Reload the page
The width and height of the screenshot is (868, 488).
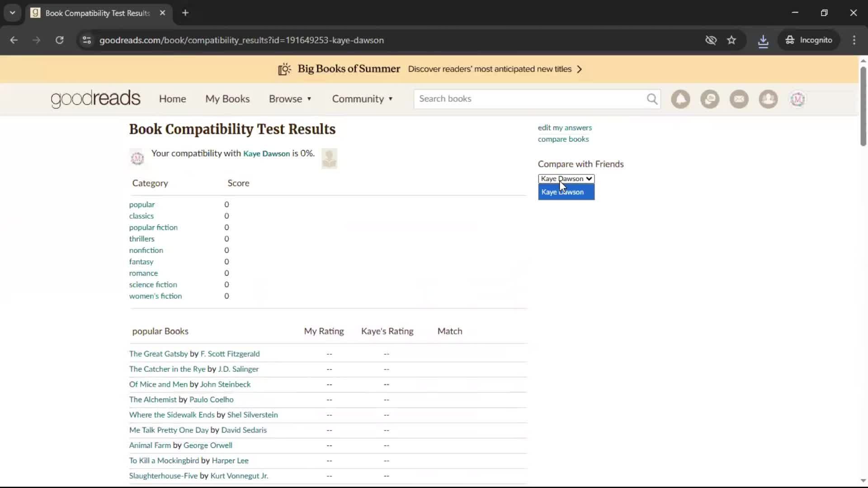(x=59, y=40)
